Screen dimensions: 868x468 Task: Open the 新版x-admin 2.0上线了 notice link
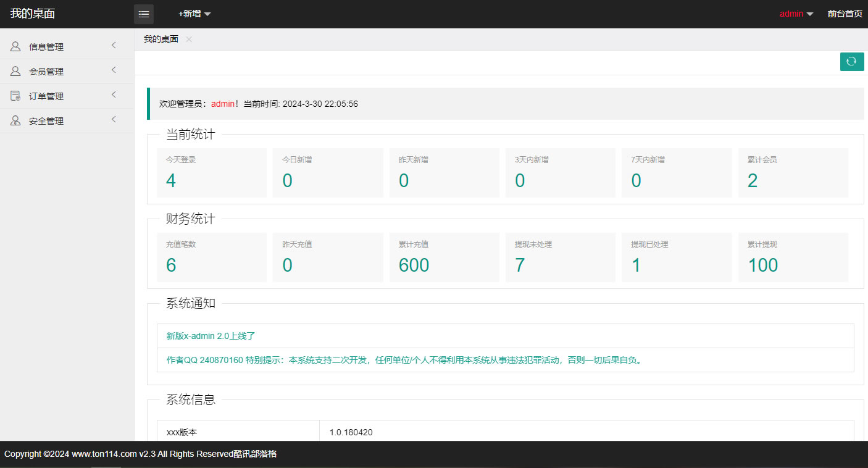pyautogui.click(x=211, y=336)
